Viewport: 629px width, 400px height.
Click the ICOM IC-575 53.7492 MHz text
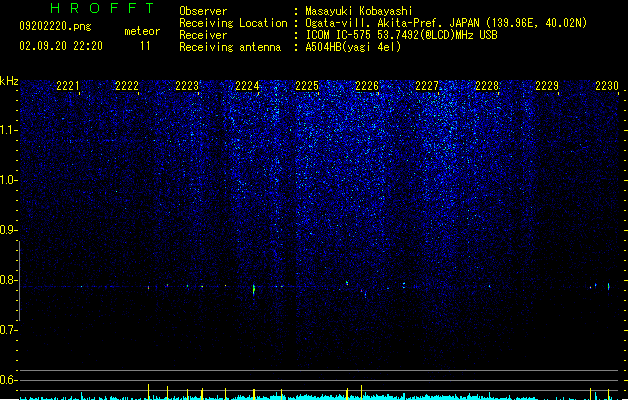[x=401, y=35]
